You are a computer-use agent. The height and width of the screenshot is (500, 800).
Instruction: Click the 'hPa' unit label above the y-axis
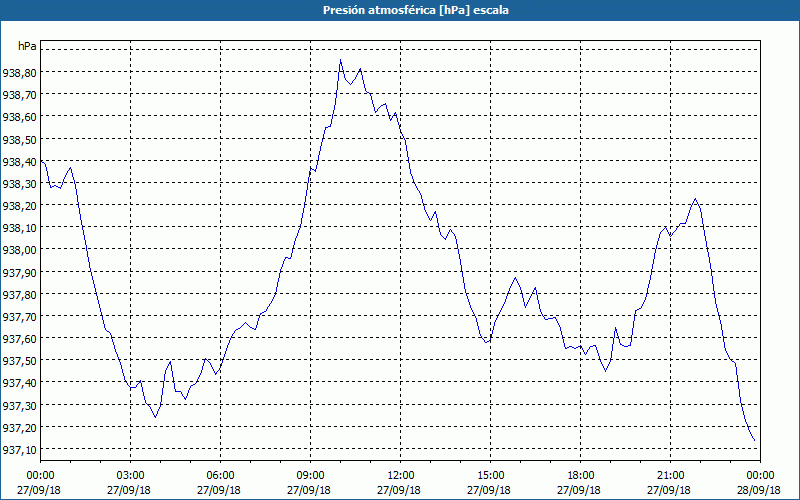[x=27, y=46]
